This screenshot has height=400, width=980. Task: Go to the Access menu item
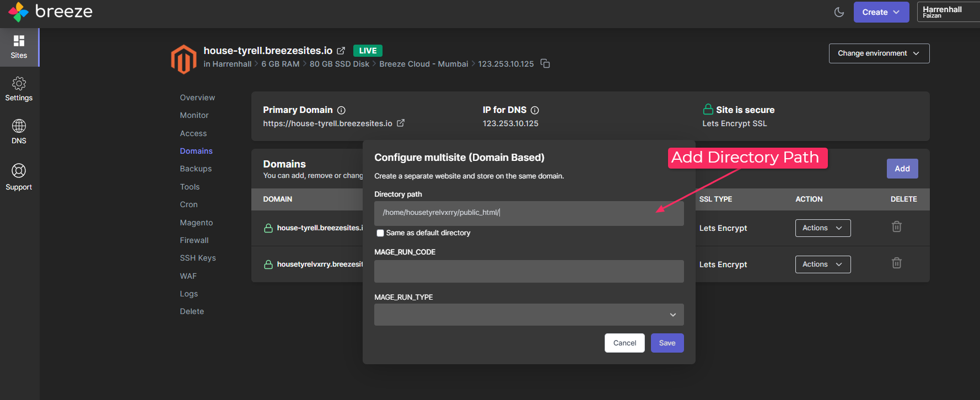point(193,133)
